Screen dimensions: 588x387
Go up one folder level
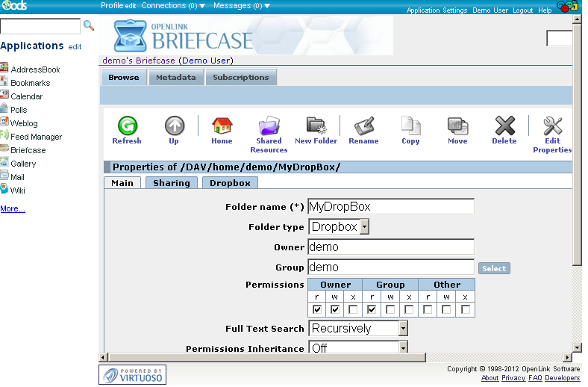174,126
